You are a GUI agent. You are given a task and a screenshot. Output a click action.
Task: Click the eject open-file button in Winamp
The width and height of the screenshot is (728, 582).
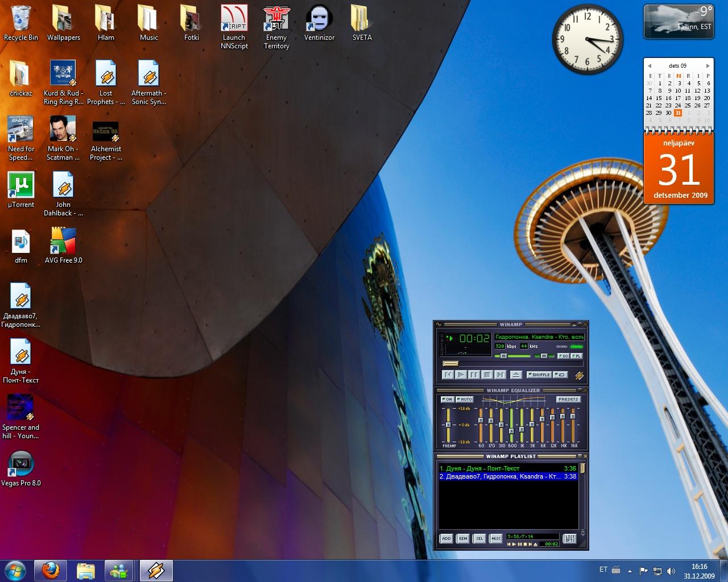pos(516,375)
